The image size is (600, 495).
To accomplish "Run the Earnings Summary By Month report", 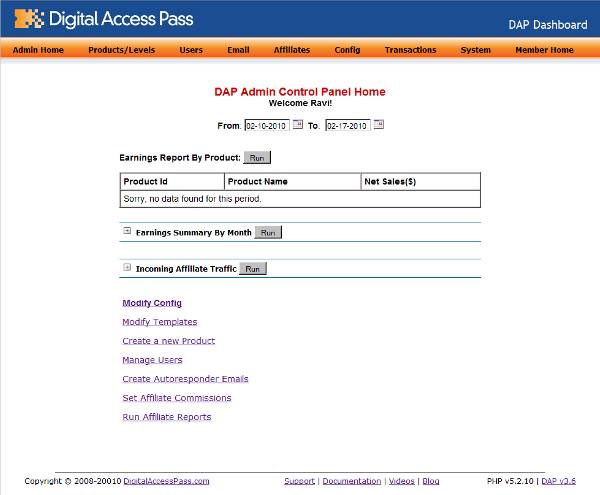I will [268, 232].
